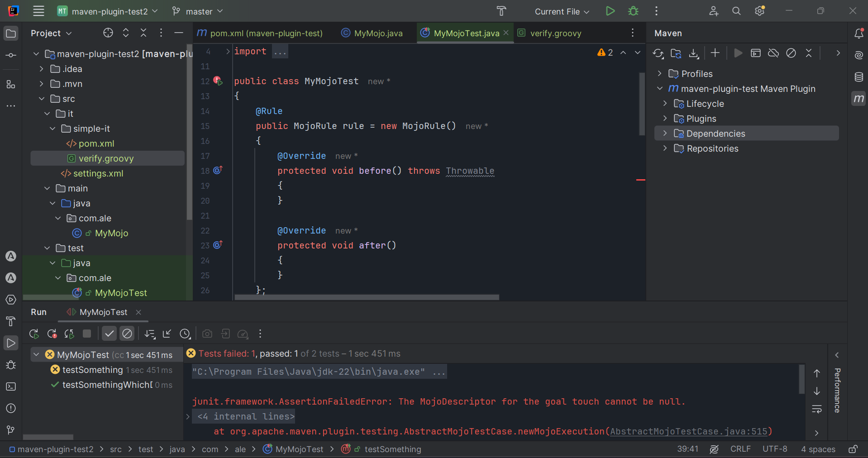The height and width of the screenshot is (458, 868).
Task: Open the Build hammer icon in title bar
Action: tap(501, 11)
